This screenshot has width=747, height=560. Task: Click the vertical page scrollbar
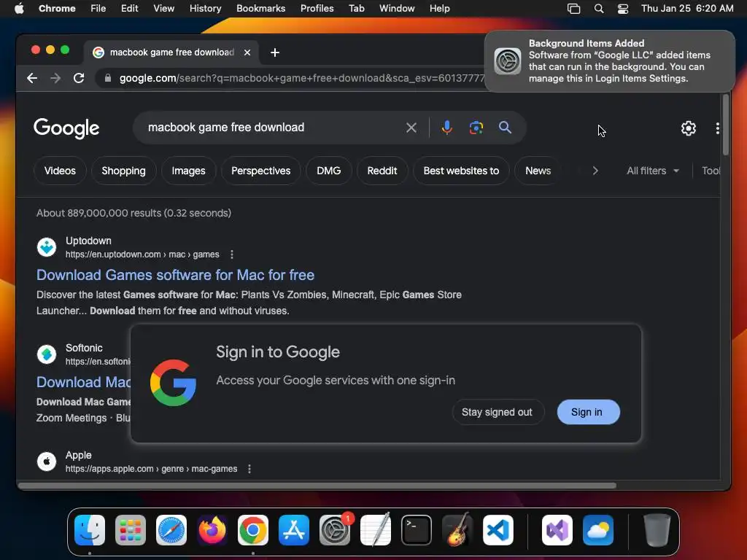point(726,125)
